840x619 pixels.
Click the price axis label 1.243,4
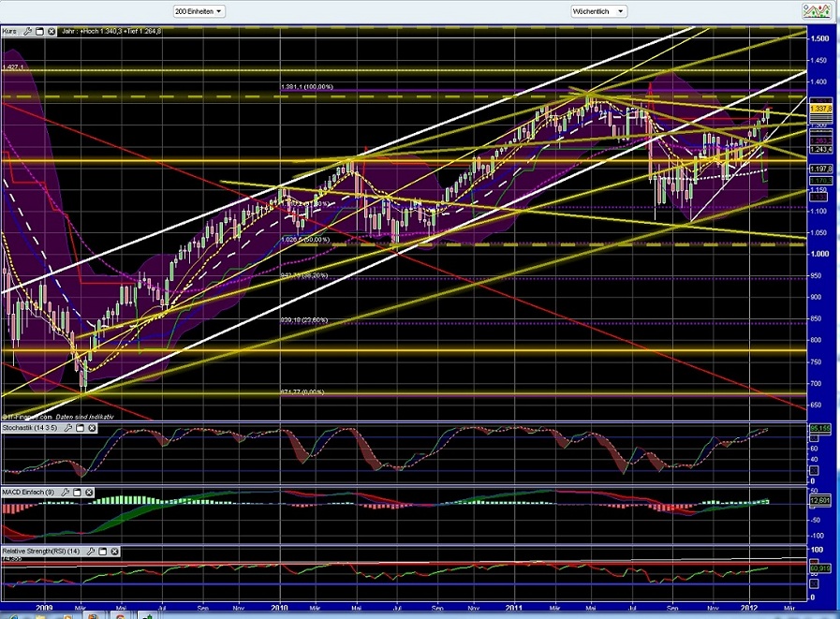820,150
